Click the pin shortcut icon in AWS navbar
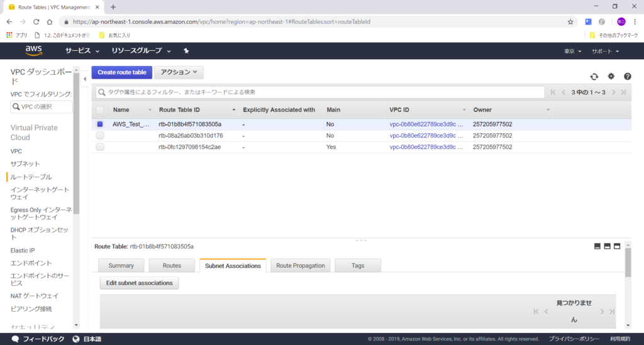The width and height of the screenshot is (644, 345). (186, 51)
